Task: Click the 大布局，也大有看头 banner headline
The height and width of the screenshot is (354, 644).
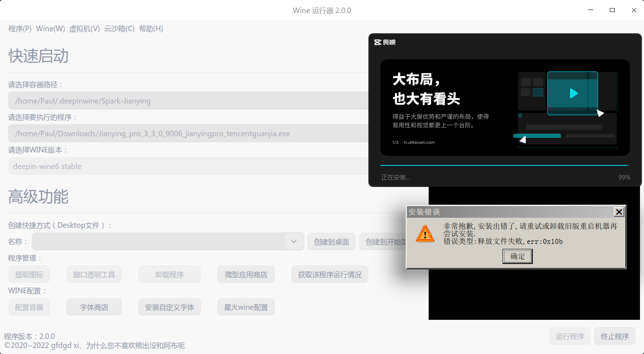Action: click(x=426, y=88)
